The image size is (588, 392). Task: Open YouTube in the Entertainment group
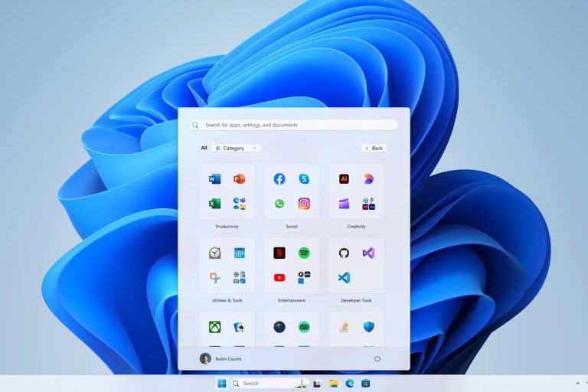(x=279, y=278)
